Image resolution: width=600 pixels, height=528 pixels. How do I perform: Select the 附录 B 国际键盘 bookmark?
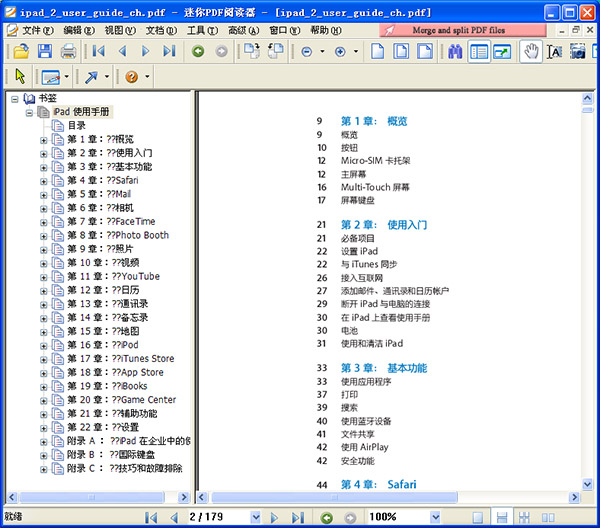111,455
